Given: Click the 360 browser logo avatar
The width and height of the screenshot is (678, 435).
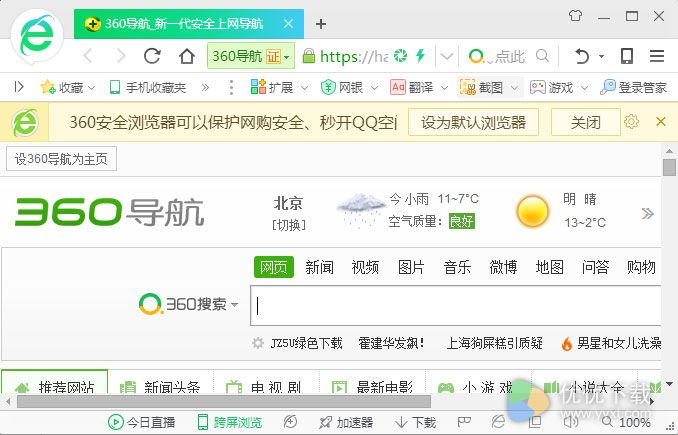Looking at the screenshot, I should (x=37, y=37).
